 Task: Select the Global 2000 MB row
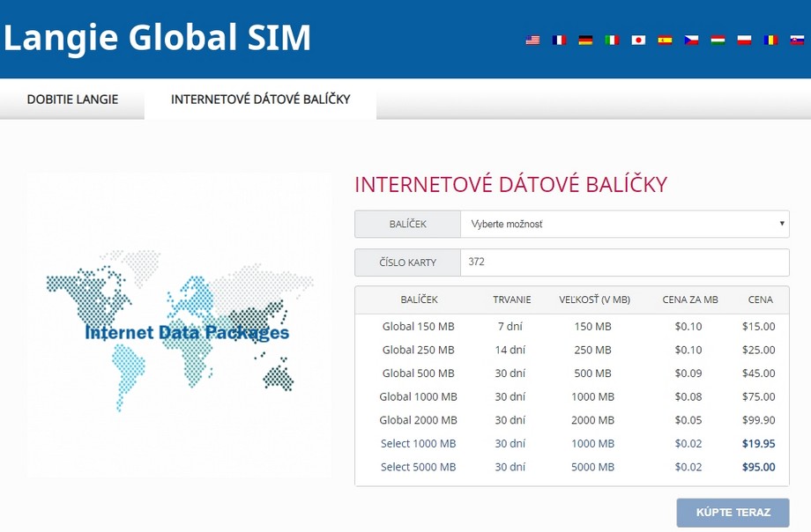pos(572,420)
